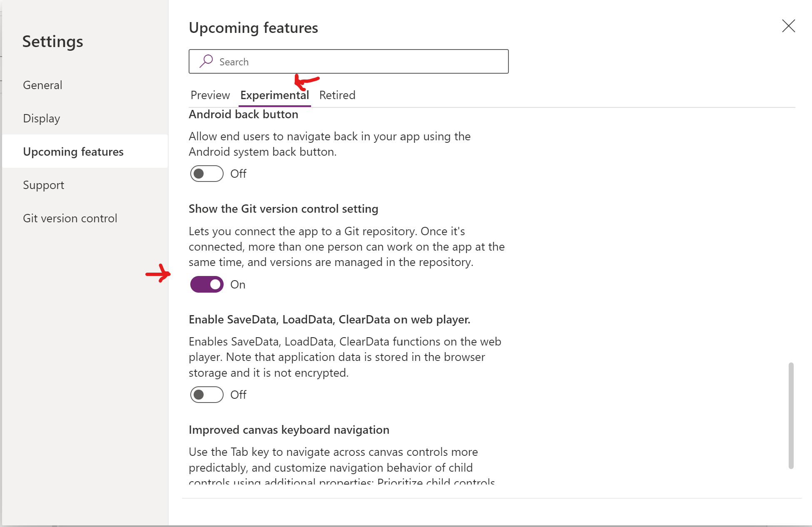The image size is (812, 527).
Task: Select Upcoming features in the sidebar
Action: [x=73, y=152]
